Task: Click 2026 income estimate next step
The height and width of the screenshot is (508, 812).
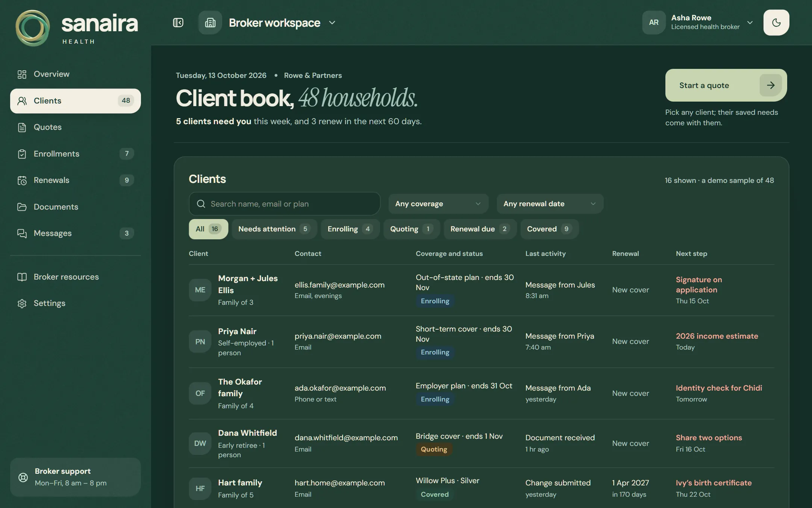Action: point(717,336)
